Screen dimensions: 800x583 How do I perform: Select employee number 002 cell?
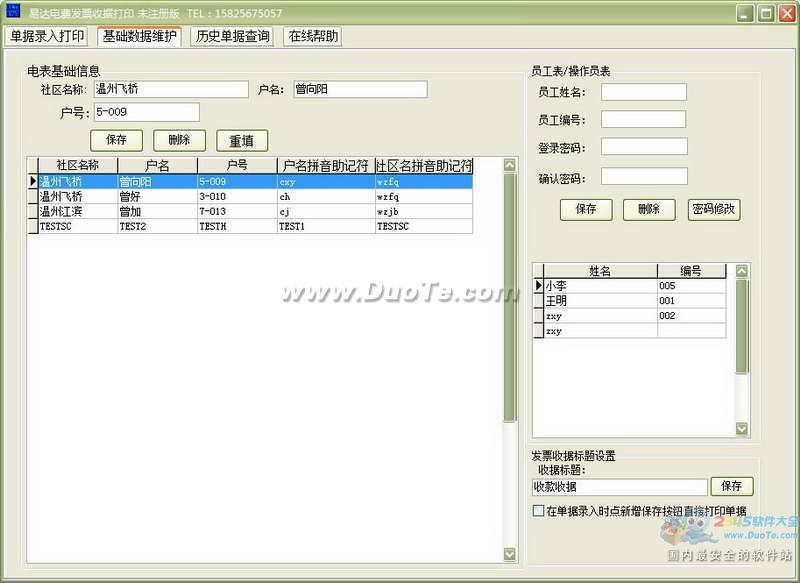(691, 316)
